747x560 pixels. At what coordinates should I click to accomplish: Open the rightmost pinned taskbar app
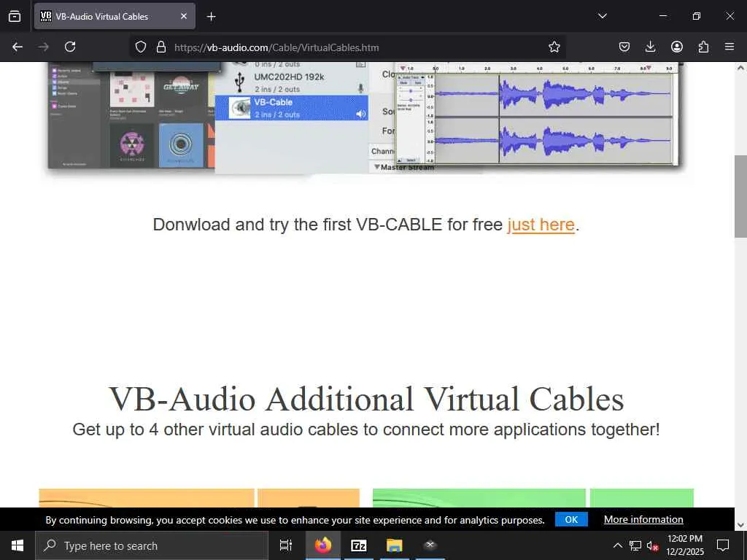(430, 545)
